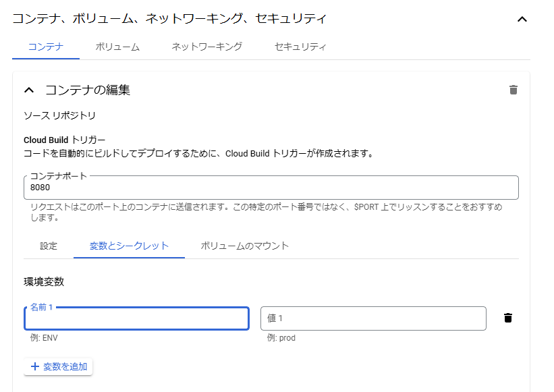The image size is (554, 392).
Task: Switch to the 設定 sub-tab
Action: tap(48, 246)
